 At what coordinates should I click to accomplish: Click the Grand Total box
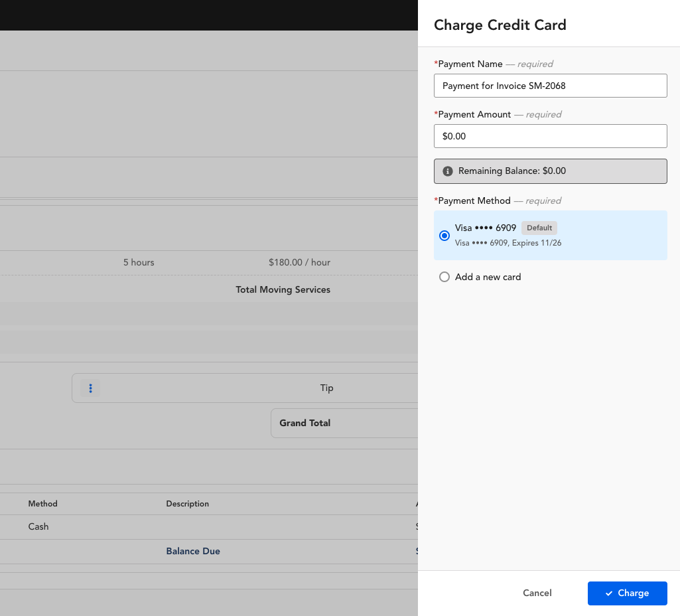(x=344, y=423)
